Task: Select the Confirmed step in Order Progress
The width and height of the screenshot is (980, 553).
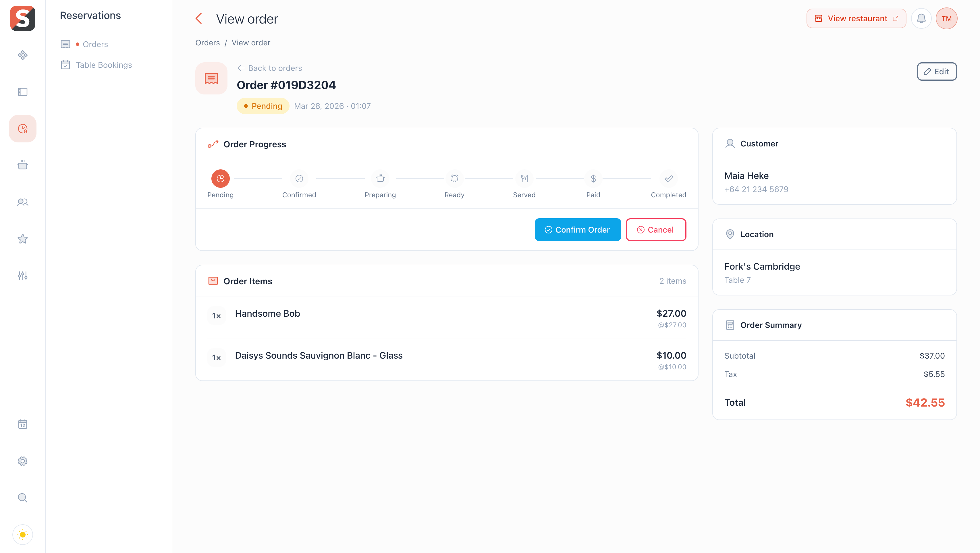Action: point(299,178)
